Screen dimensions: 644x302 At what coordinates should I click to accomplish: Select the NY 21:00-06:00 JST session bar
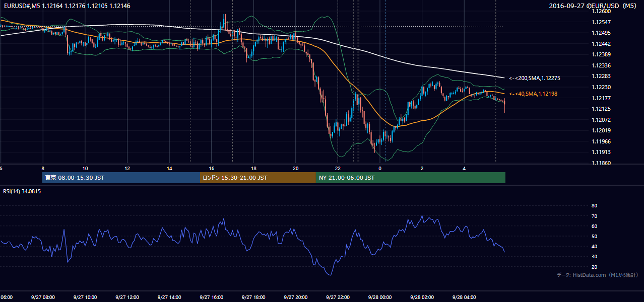click(x=410, y=178)
